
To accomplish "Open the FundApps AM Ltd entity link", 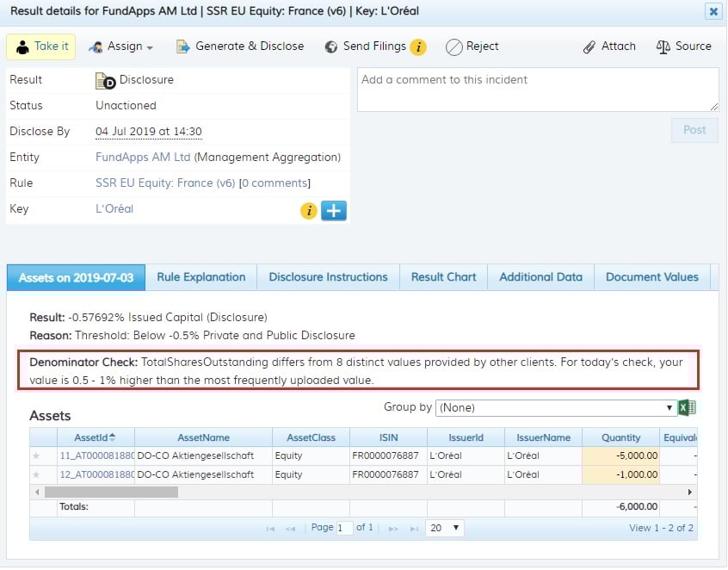I will click(143, 158).
